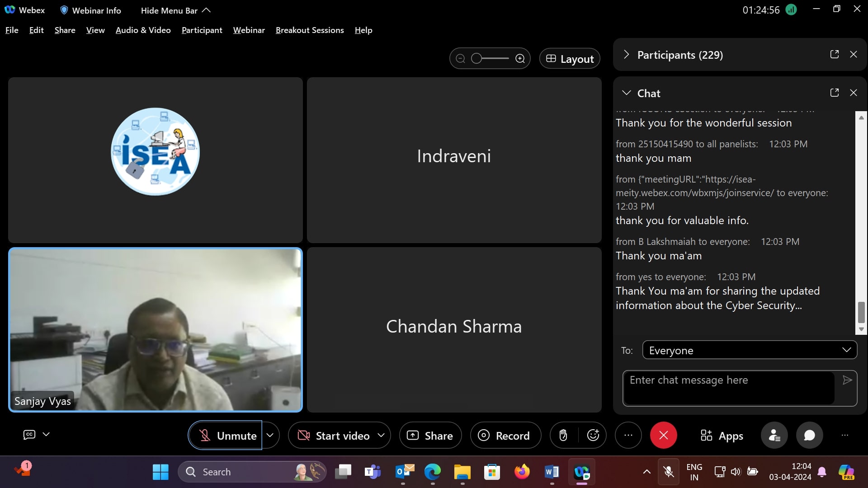
Task: Click the zoom in magnifier icon
Action: tap(520, 59)
